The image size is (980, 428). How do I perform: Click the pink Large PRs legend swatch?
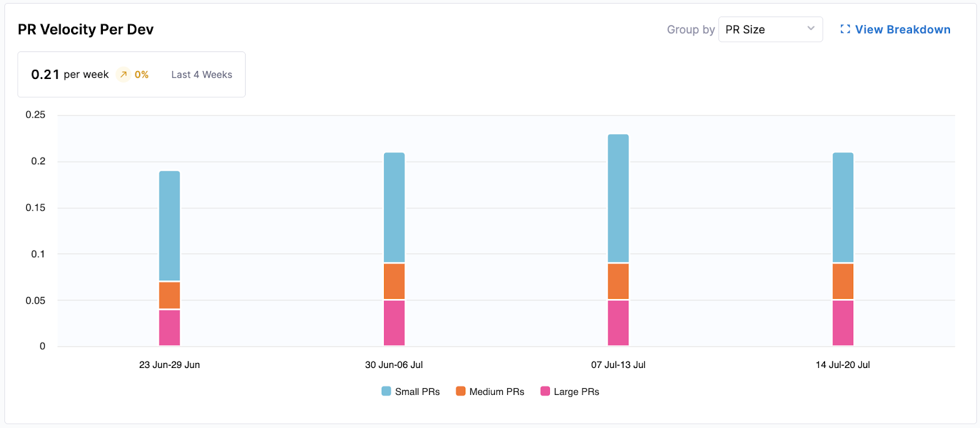[x=546, y=391]
